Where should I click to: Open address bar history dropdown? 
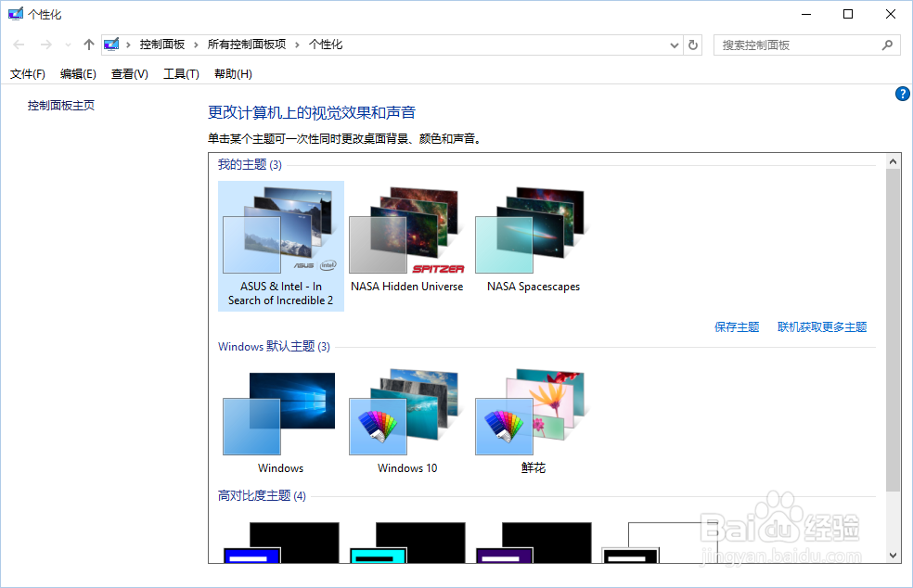675,45
